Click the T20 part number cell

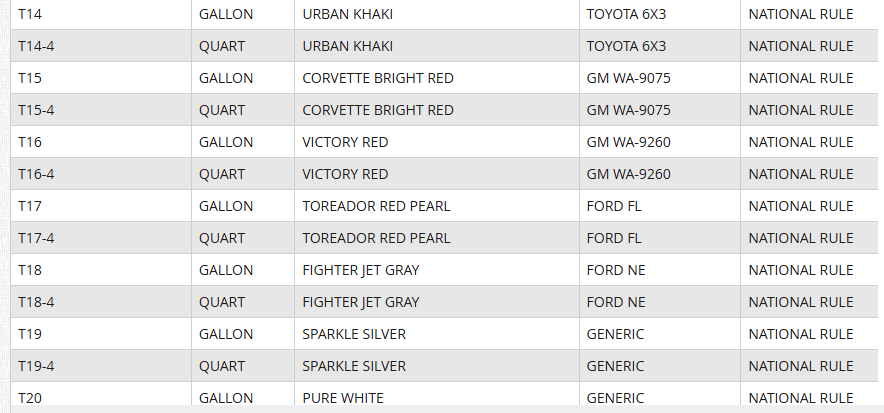click(x=30, y=397)
